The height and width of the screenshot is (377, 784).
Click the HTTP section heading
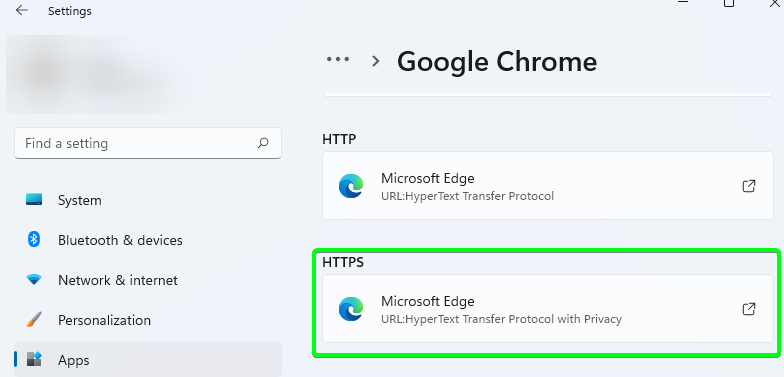click(339, 139)
